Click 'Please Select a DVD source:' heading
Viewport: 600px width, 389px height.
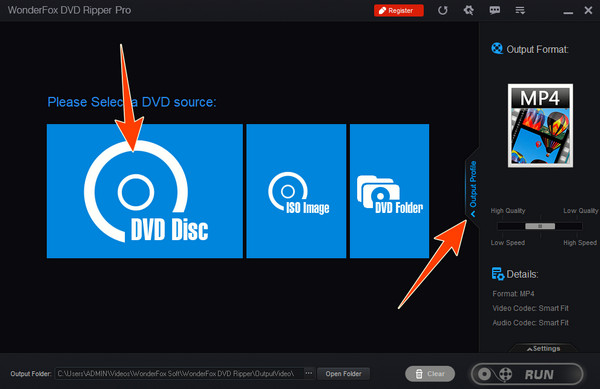tap(132, 102)
